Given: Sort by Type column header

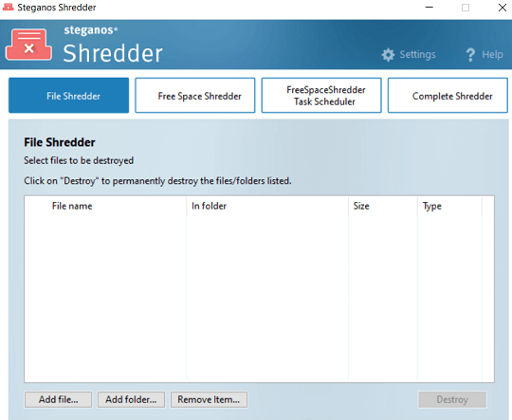Looking at the screenshot, I should [449, 206].
